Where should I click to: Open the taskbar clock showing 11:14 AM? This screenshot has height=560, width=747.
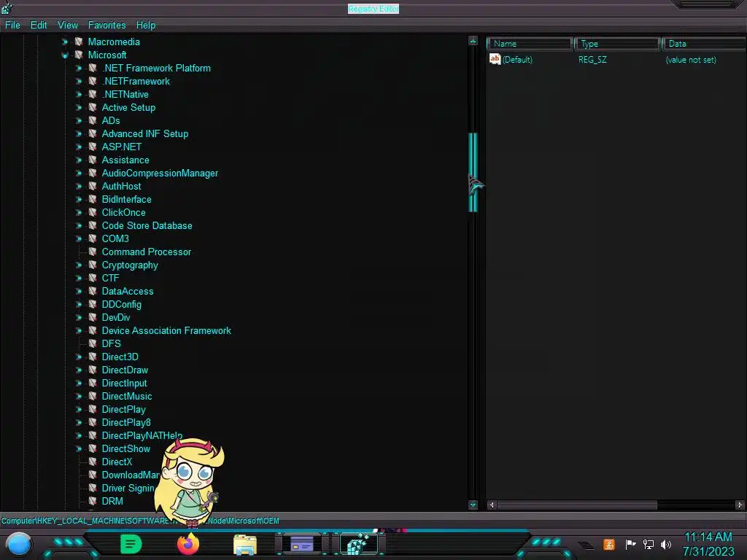point(708,544)
